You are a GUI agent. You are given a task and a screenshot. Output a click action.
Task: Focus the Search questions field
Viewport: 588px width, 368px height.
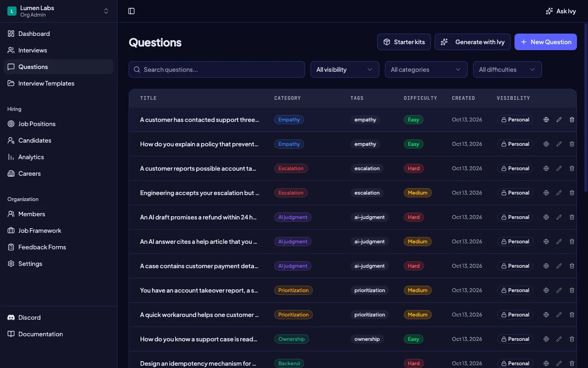pyautogui.click(x=217, y=69)
